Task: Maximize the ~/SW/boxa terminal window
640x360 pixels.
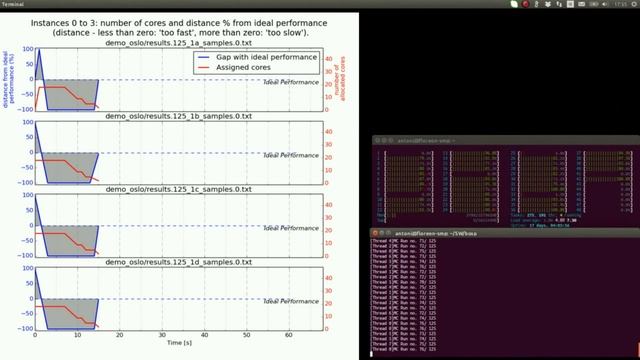Action: (x=389, y=233)
